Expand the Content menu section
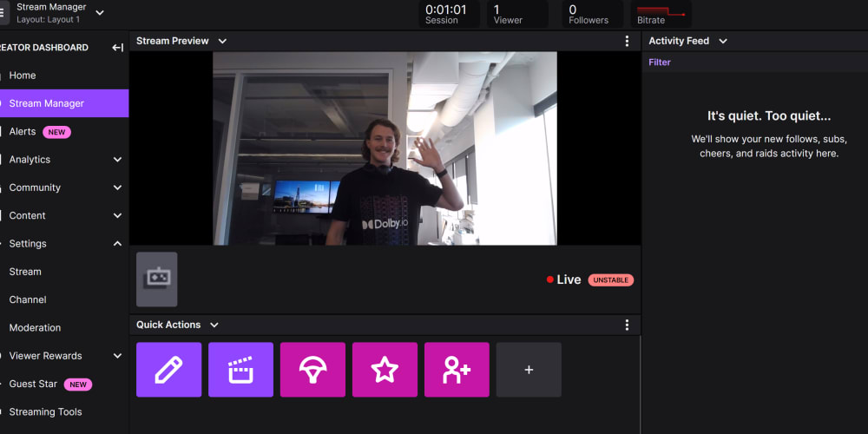The width and height of the screenshot is (868, 434). (117, 215)
